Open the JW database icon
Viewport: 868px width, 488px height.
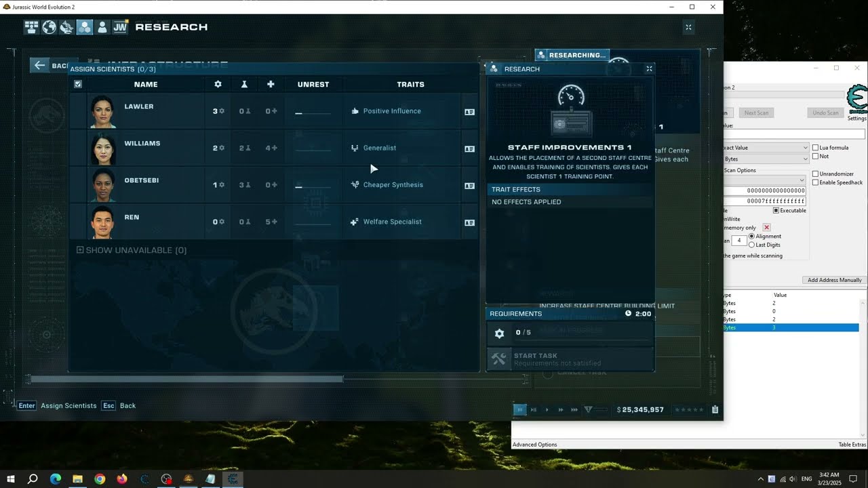tap(120, 27)
